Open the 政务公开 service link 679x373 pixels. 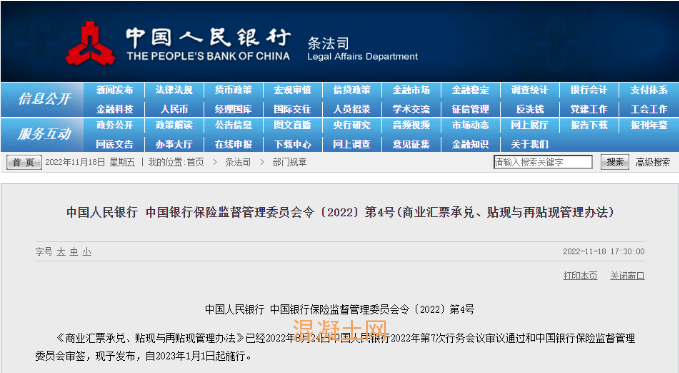click(x=114, y=125)
